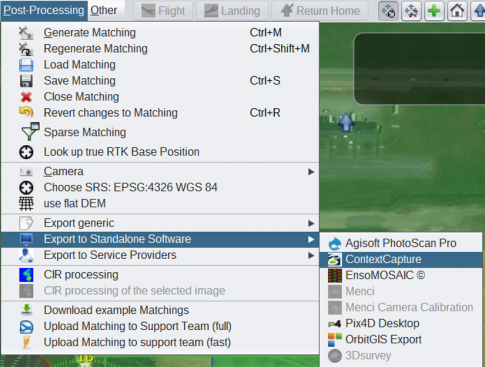
Task: Expand the Camera submenu arrow
Action: 311,172
